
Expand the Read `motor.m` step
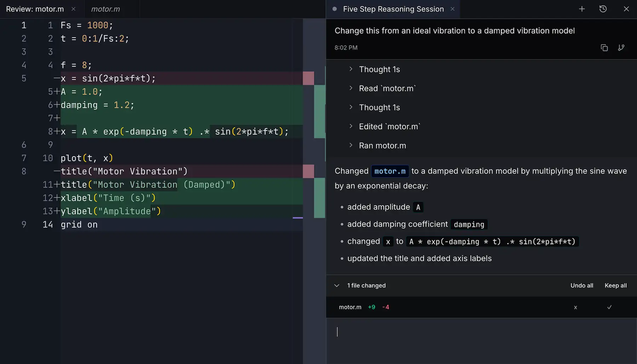(x=383, y=88)
